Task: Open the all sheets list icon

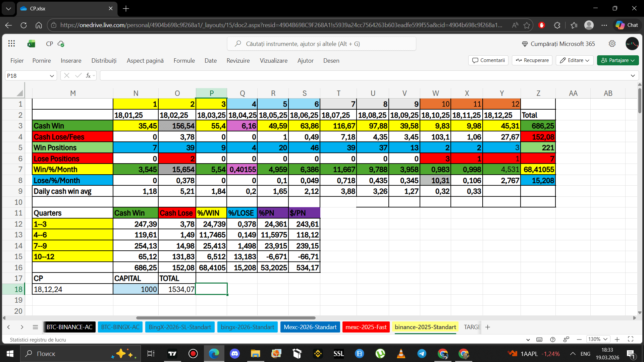Action: pos(35,327)
